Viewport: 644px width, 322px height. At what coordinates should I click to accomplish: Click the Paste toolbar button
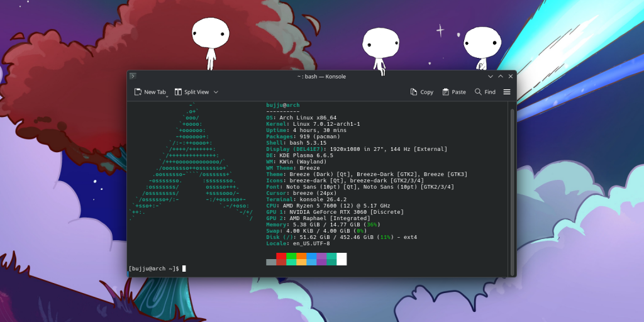(x=454, y=92)
